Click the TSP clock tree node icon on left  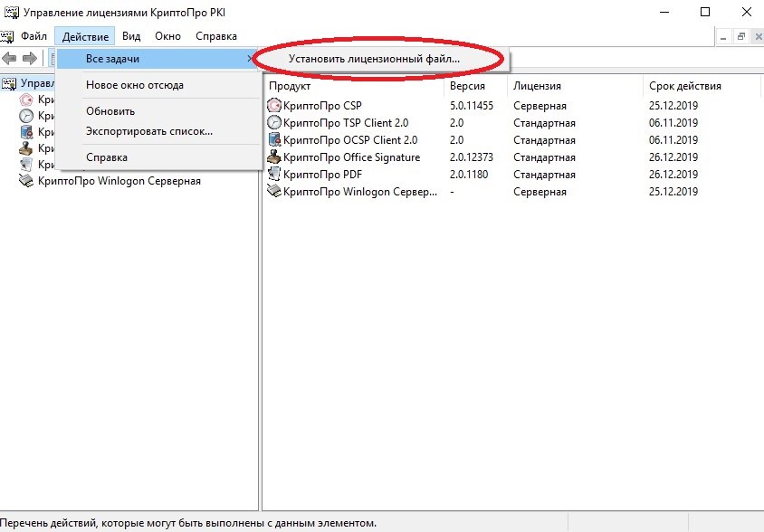26,116
